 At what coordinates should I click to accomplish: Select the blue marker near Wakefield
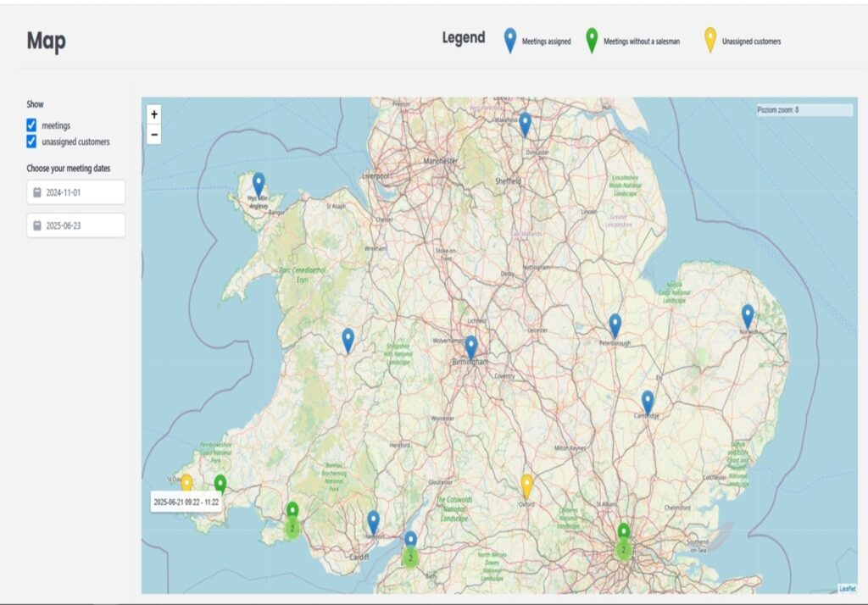pyautogui.click(x=525, y=123)
